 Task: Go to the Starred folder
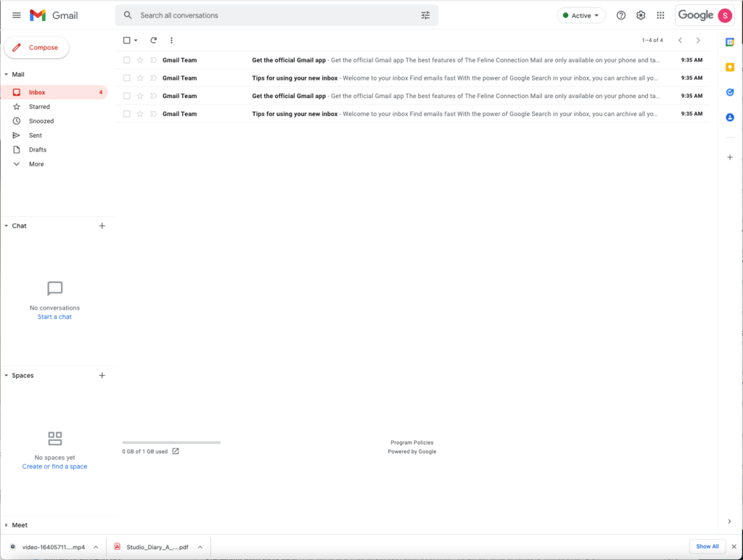(x=39, y=107)
